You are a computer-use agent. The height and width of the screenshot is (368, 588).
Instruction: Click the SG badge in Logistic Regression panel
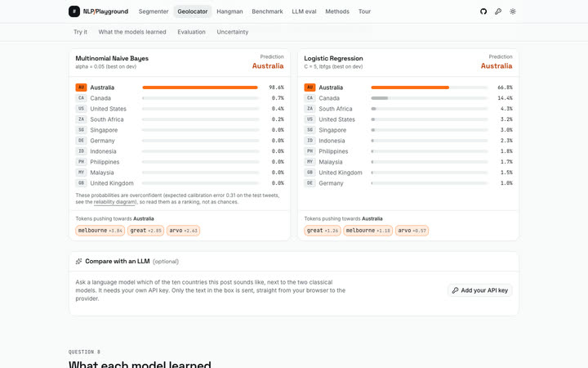pos(310,130)
